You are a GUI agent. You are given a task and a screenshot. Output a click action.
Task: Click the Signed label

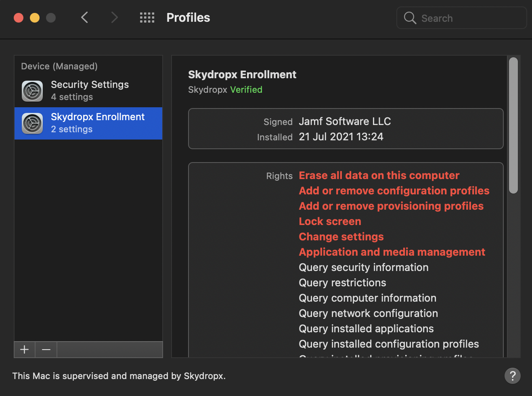(x=278, y=122)
